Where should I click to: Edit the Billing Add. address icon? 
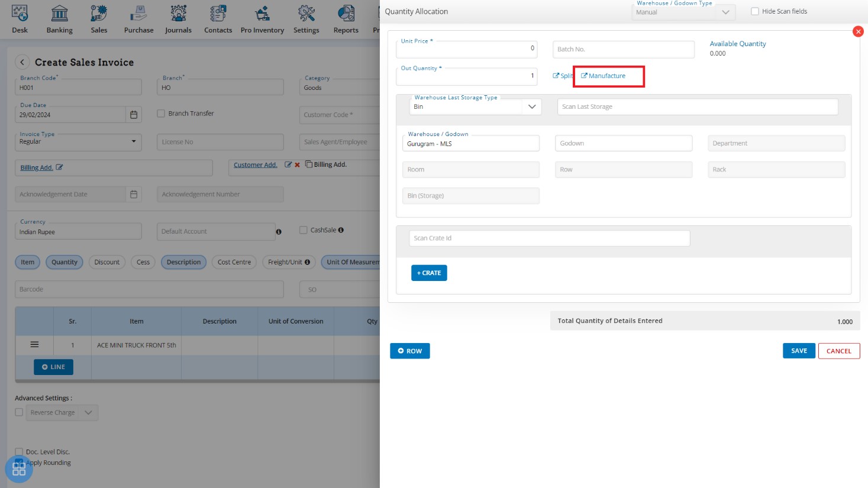point(59,167)
